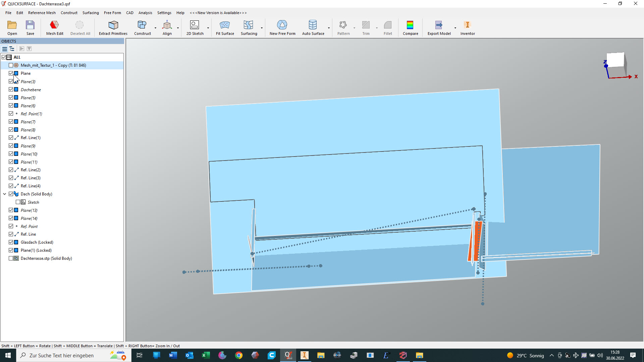644x362 pixels.
Task: Click the white view orientation cube
Action: 615,60
